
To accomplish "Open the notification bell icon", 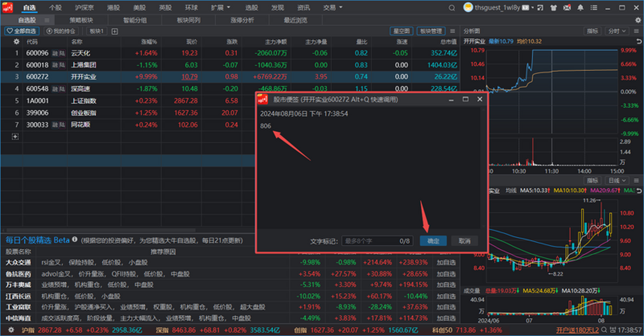I will [x=580, y=8].
